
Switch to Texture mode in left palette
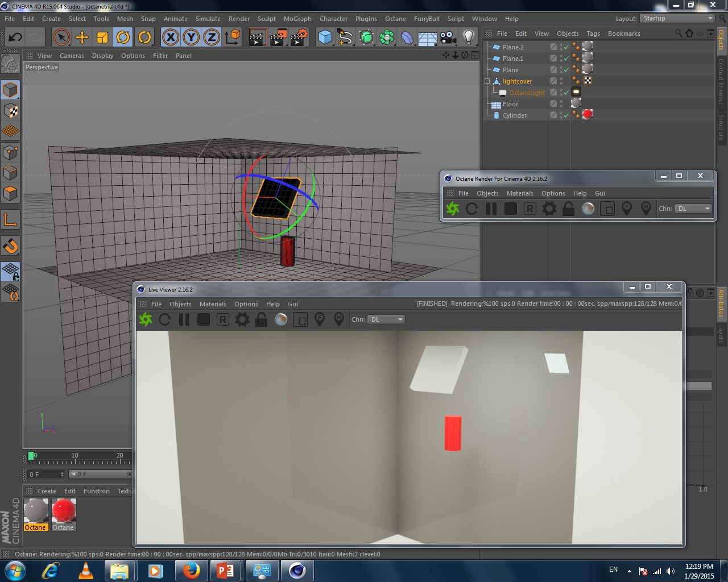click(x=10, y=111)
